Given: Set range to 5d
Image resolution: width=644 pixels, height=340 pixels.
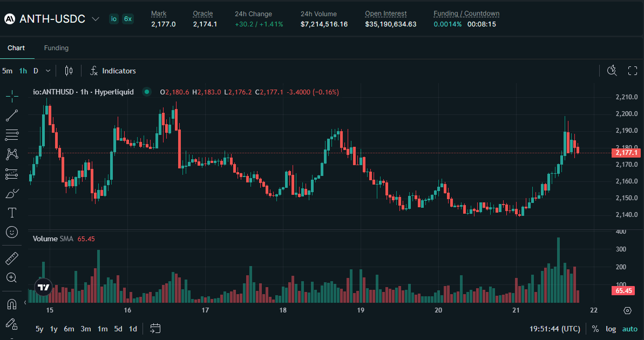Looking at the screenshot, I should tap(118, 329).
